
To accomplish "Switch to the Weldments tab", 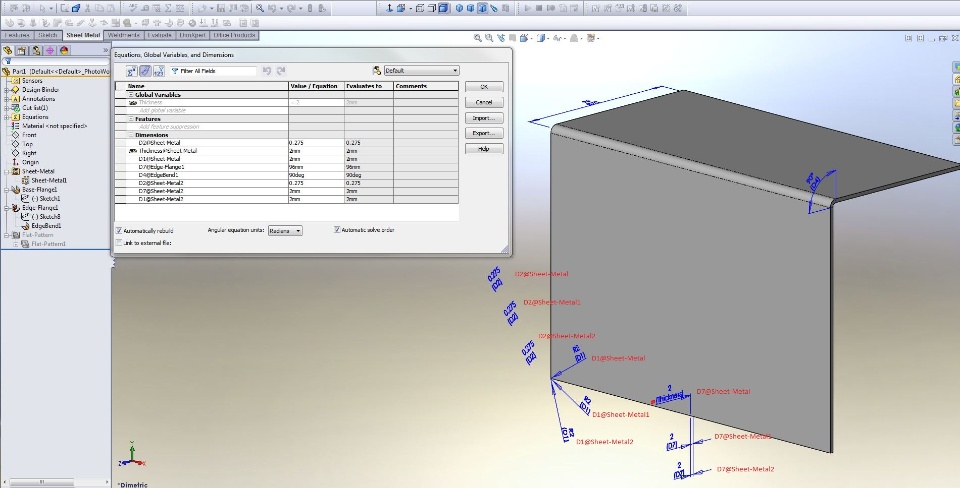I will pyautogui.click(x=124, y=36).
